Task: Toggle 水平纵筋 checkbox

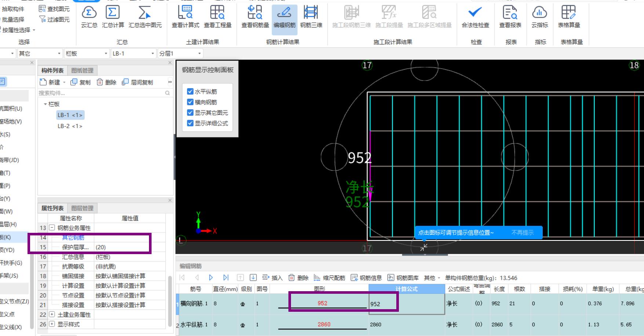Action: [x=190, y=91]
